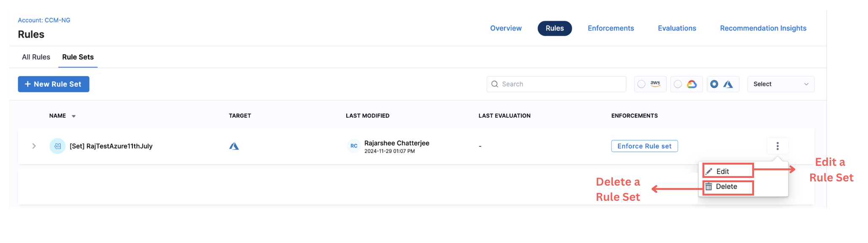Click the New Rule Set button
This screenshot has width=868, height=243.
click(54, 84)
